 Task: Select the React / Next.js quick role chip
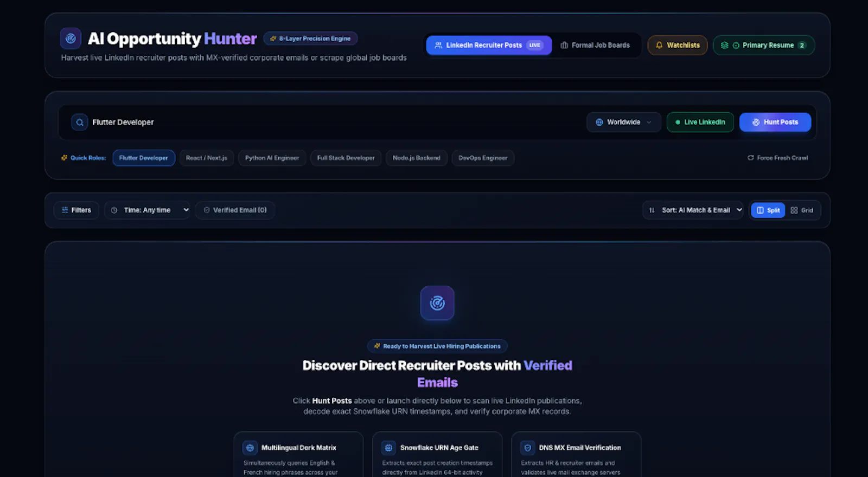click(x=206, y=158)
